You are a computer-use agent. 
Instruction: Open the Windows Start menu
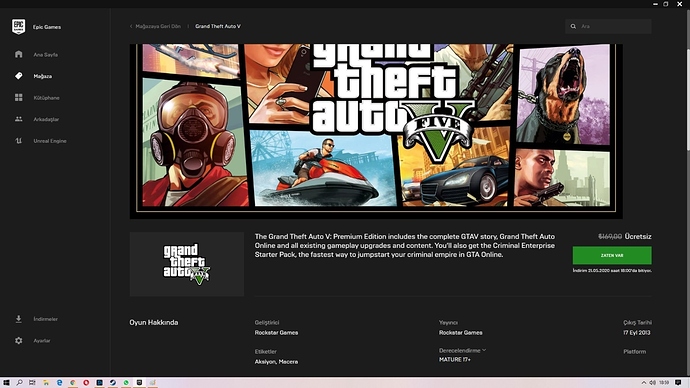[x=6, y=383]
